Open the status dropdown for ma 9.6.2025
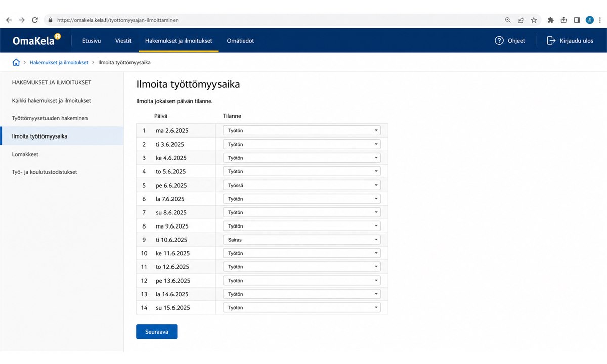The height and width of the screenshot is (364, 607). tap(302, 226)
